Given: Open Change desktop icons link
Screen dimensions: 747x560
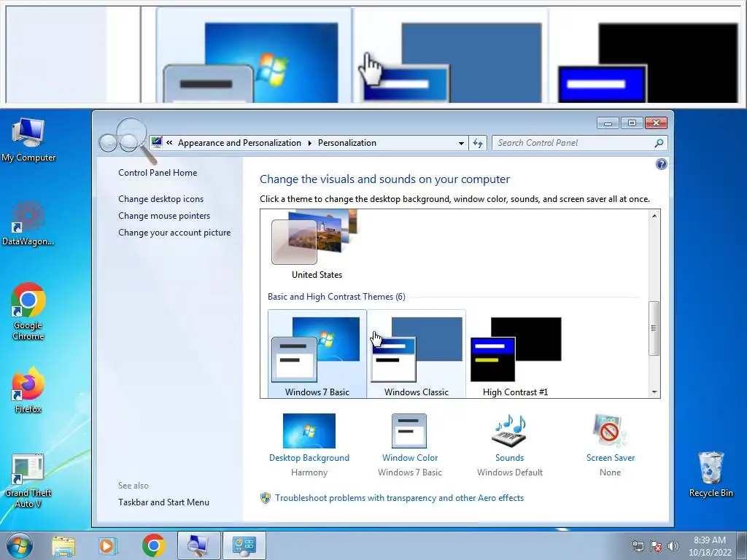Looking at the screenshot, I should (x=161, y=199).
